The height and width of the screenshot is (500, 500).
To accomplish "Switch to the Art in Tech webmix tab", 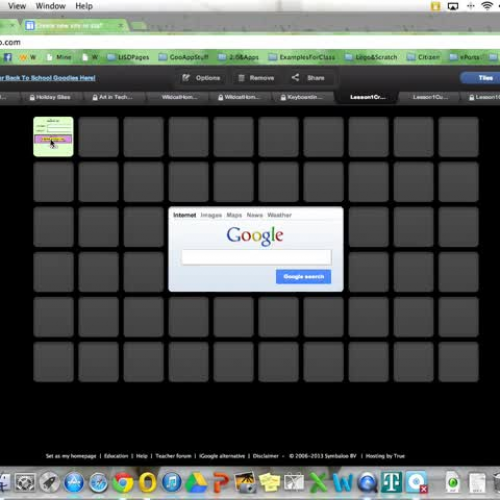I will [112, 97].
